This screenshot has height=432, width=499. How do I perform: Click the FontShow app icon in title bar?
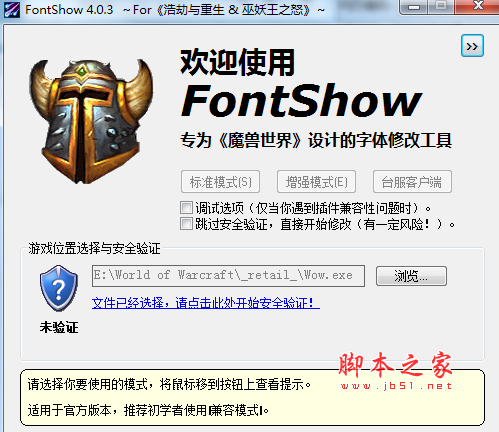pos(11,10)
